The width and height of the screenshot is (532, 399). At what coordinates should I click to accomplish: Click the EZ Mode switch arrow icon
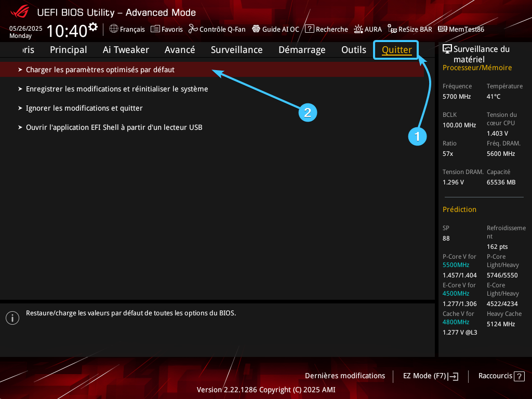(453, 376)
